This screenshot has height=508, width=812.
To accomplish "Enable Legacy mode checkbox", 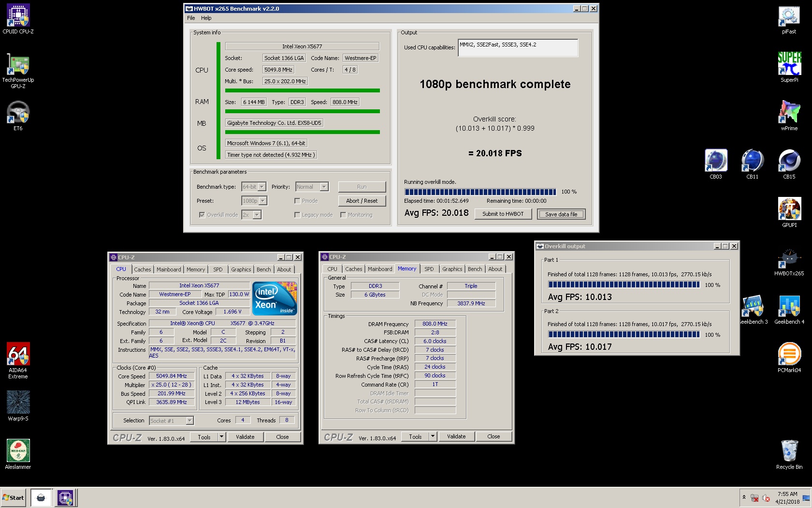I will pyautogui.click(x=297, y=215).
